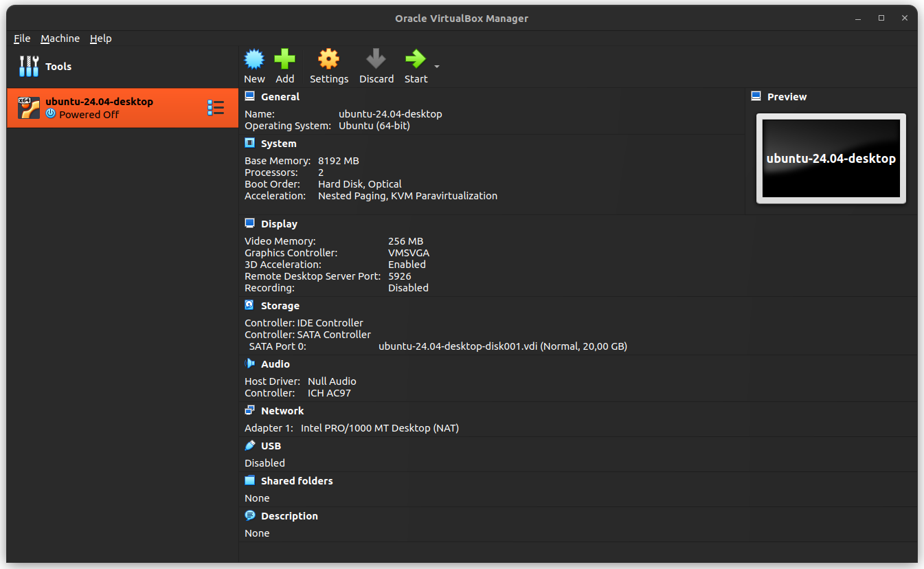Open Settings for ubuntu-24.04-desktop

(328, 65)
